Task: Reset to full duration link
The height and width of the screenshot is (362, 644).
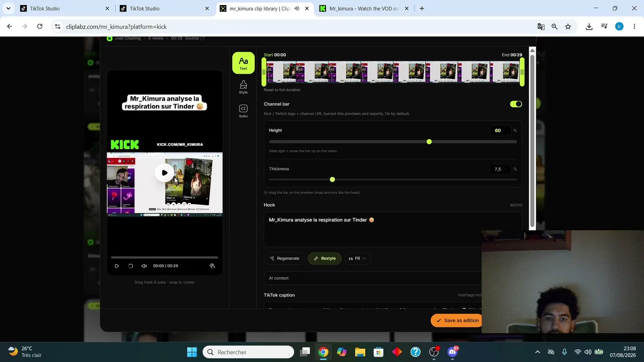Action: click(282, 90)
